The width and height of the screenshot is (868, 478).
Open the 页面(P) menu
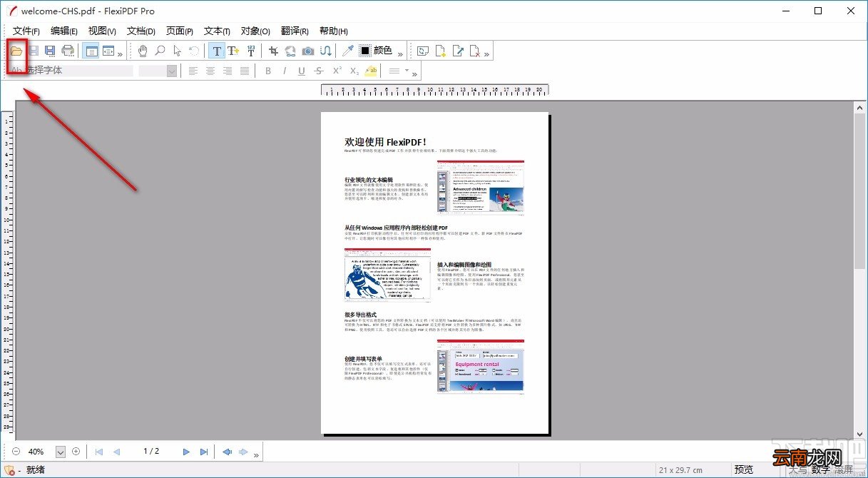(x=180, y=31)
